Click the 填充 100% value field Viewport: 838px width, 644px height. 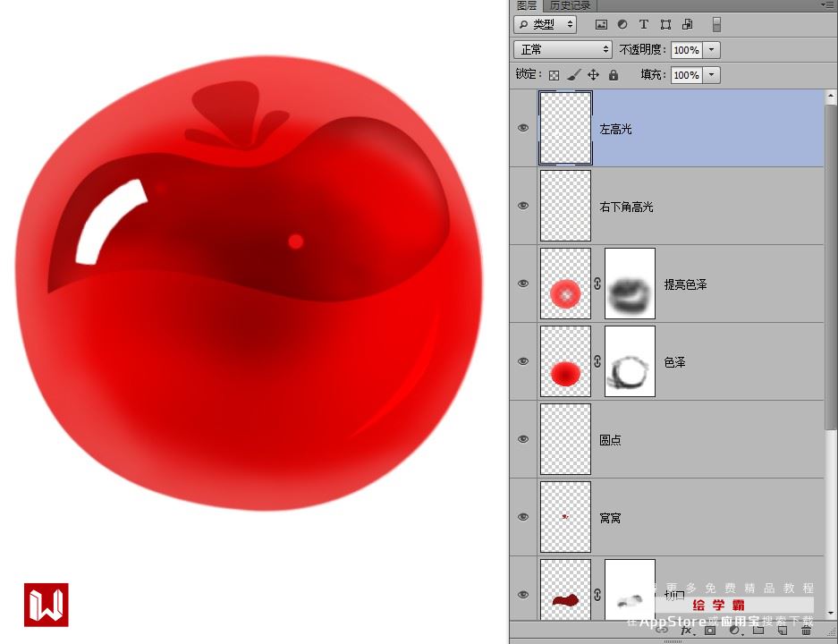click(686, 75)
